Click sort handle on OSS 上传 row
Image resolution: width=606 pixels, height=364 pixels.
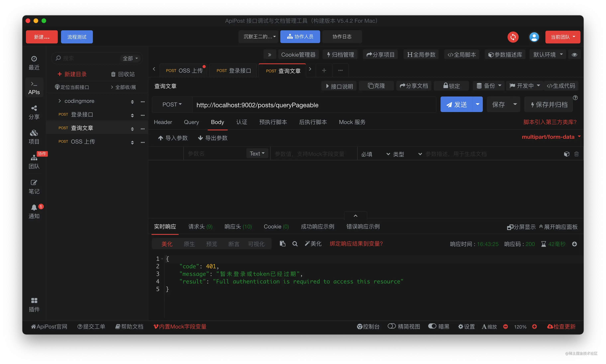[x=132, y=142]
